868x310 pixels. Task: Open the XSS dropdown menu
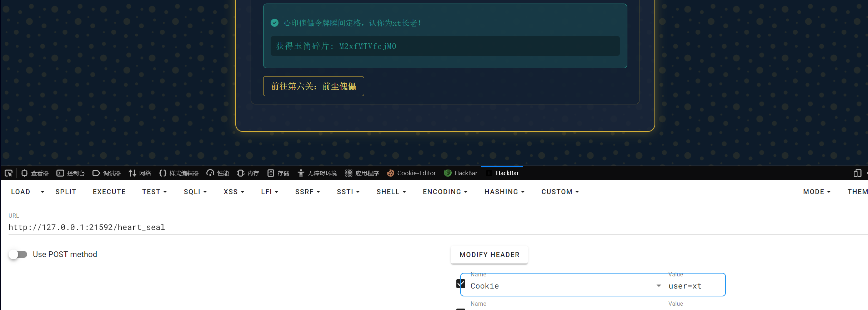coord(234,192)
